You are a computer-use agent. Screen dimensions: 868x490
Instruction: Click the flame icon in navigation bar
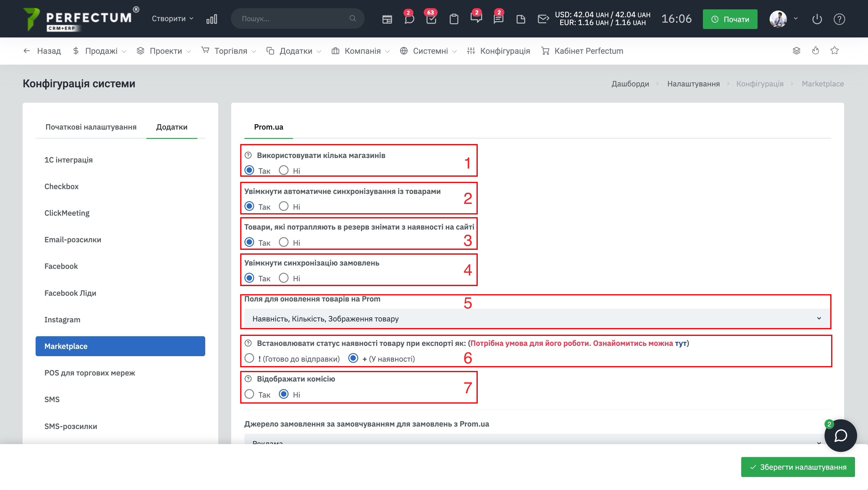[815, 50]
